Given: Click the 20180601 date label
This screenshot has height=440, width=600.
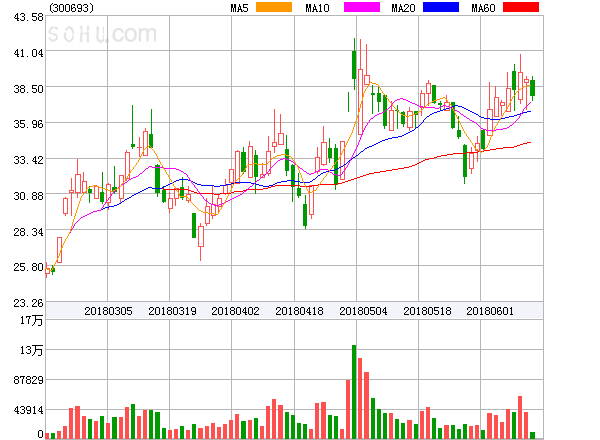Looking at the screenshot, I should (490, 311).
